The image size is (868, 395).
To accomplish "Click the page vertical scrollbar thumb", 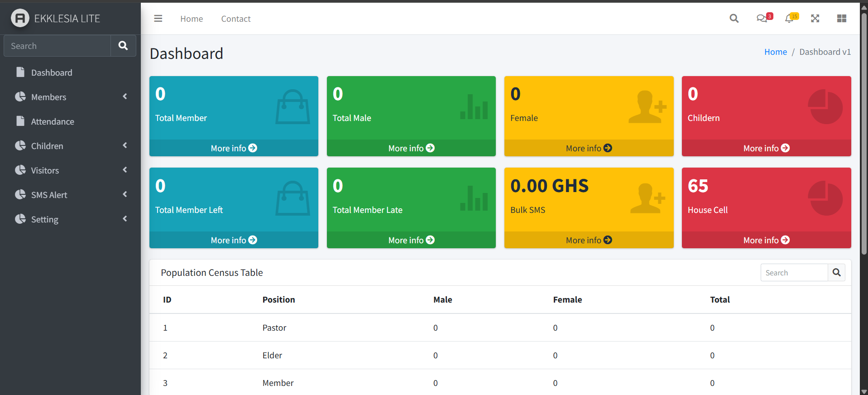I will [864, 134].
